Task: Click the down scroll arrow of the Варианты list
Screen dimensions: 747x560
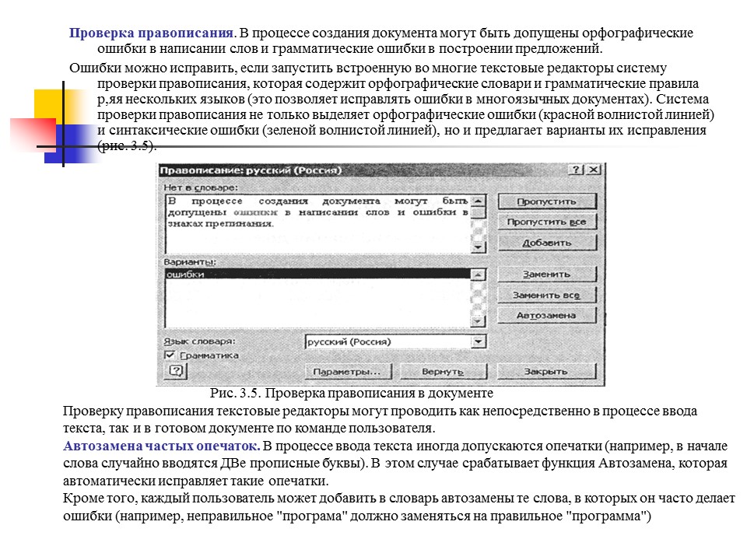Action: tap(477, 320)
